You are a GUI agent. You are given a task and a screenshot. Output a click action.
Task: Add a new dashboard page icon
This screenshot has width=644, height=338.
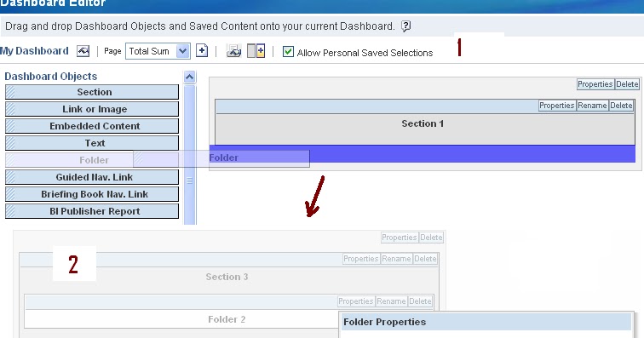201,51
